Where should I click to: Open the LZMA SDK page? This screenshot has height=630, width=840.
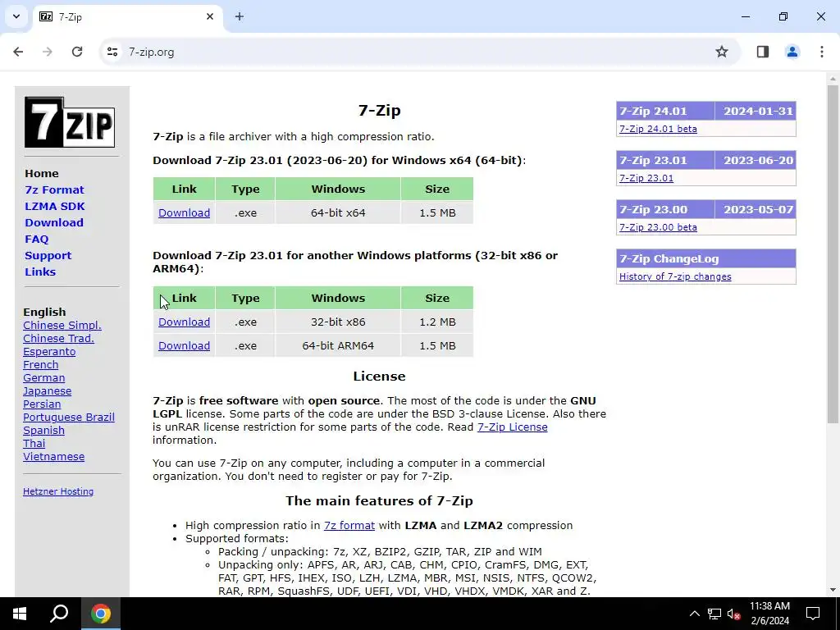(x=55, y=206)
